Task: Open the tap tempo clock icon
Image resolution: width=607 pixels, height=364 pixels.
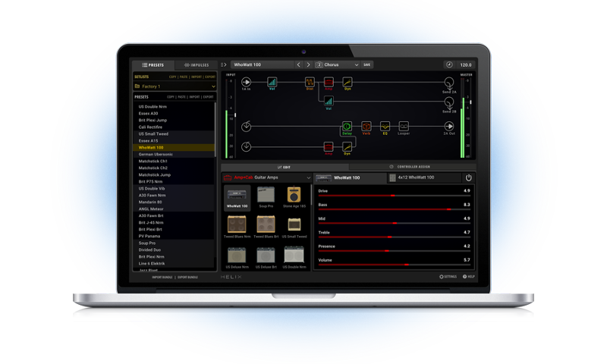Action: click(x=449, y=64)
